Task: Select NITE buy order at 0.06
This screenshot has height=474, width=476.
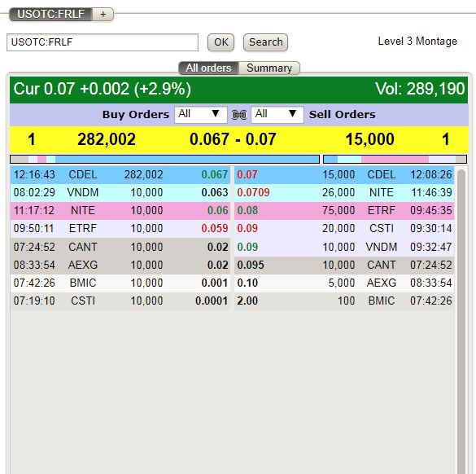Action: click(x=120, y=211)
